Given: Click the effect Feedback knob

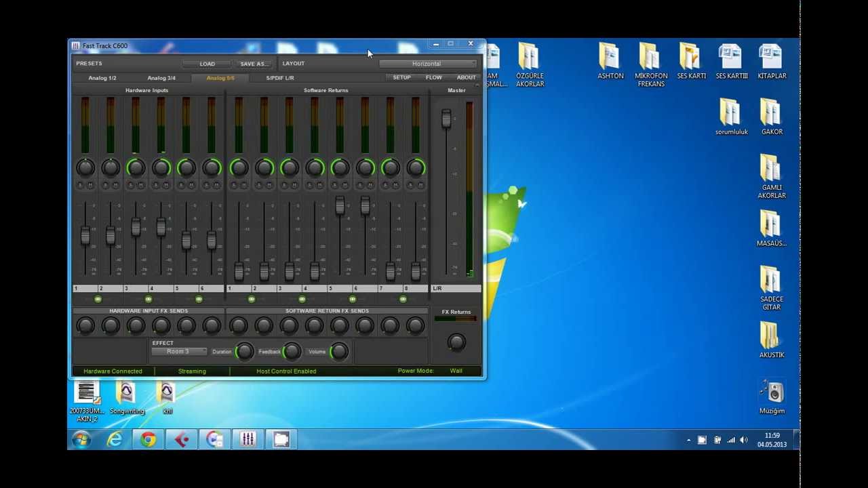Looking at the screenshot, I should [292, 351].
